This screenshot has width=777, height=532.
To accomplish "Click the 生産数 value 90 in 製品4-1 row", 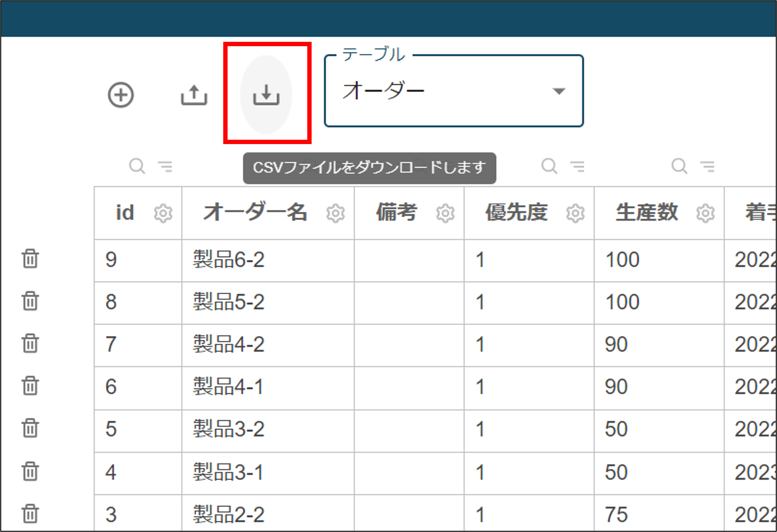I will click(x=659, y=388).
